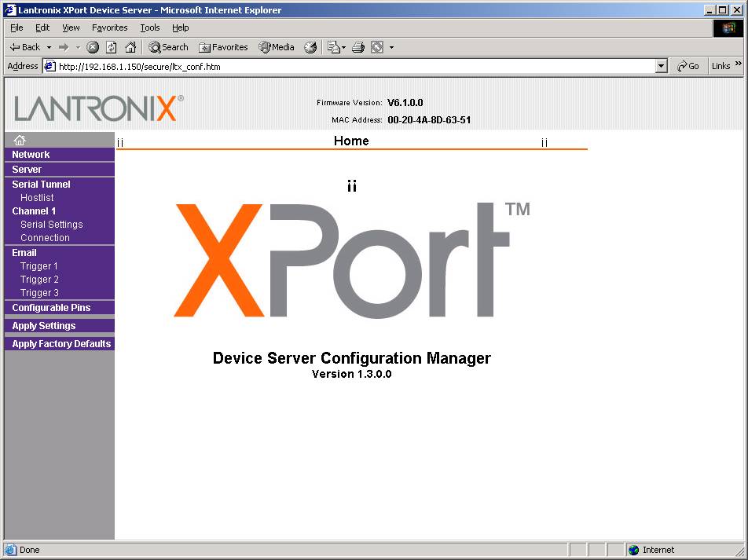Screen dimensions: 748x560
Task: Click the Lantronix logo
Action: [x=99, y=108]
